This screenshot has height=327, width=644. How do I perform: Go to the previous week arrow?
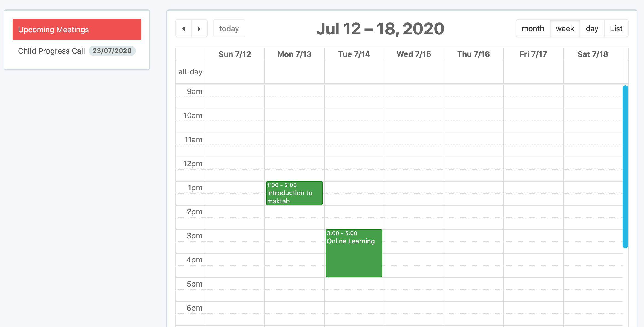(x=183, y=28)
